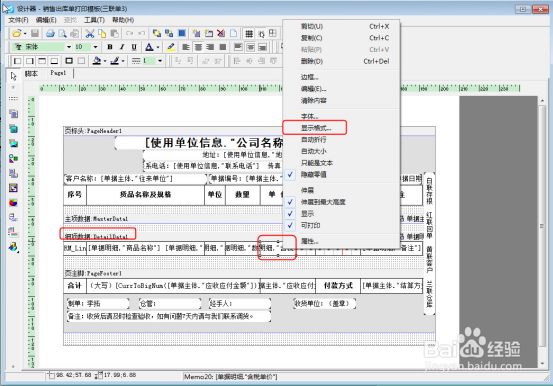Open the font name dropdown
The image size is (553, 386).
[x=68, y=47]
